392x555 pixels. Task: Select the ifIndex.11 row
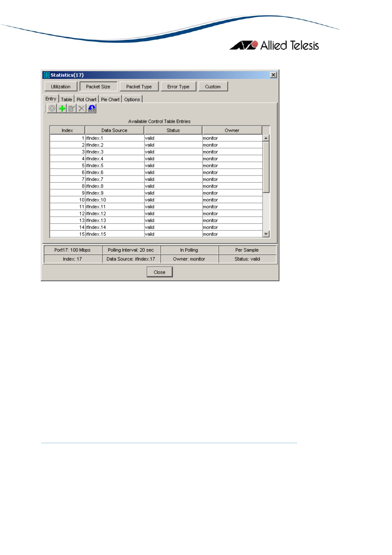coord(156,207)
